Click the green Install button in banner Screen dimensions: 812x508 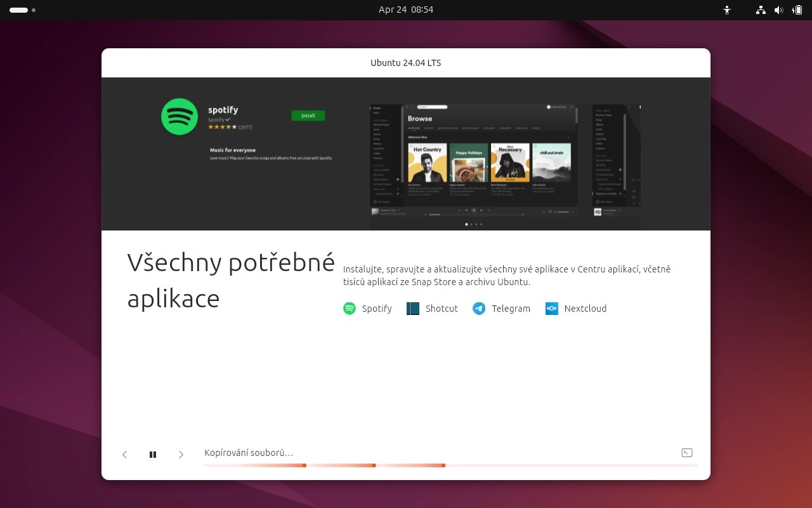click(308, 116)
